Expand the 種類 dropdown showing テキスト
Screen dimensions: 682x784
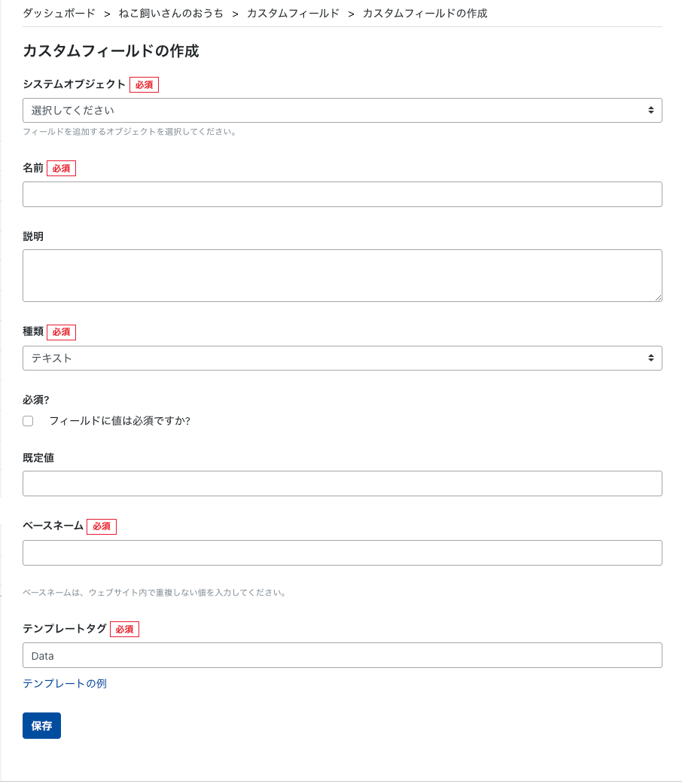pyautogui.click(x=342, y=358)
